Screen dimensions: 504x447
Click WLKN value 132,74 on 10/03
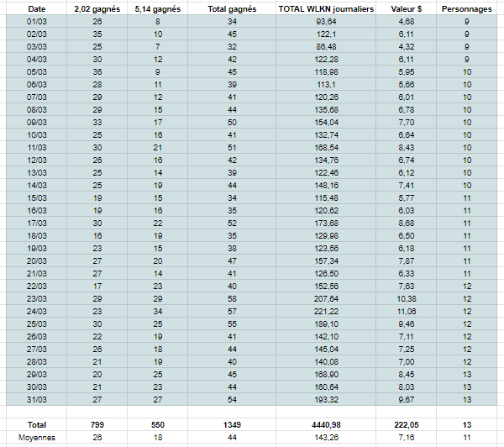click(326, 135)
